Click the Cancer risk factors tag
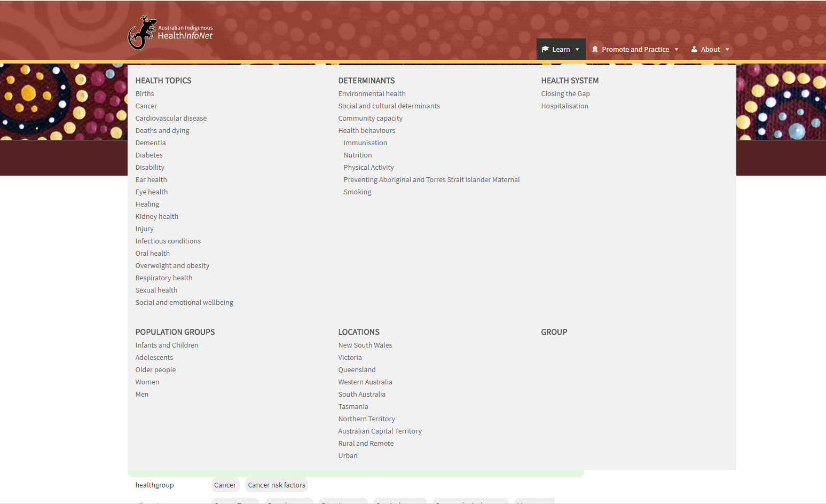The image size is (826, 504). [277, 485]
